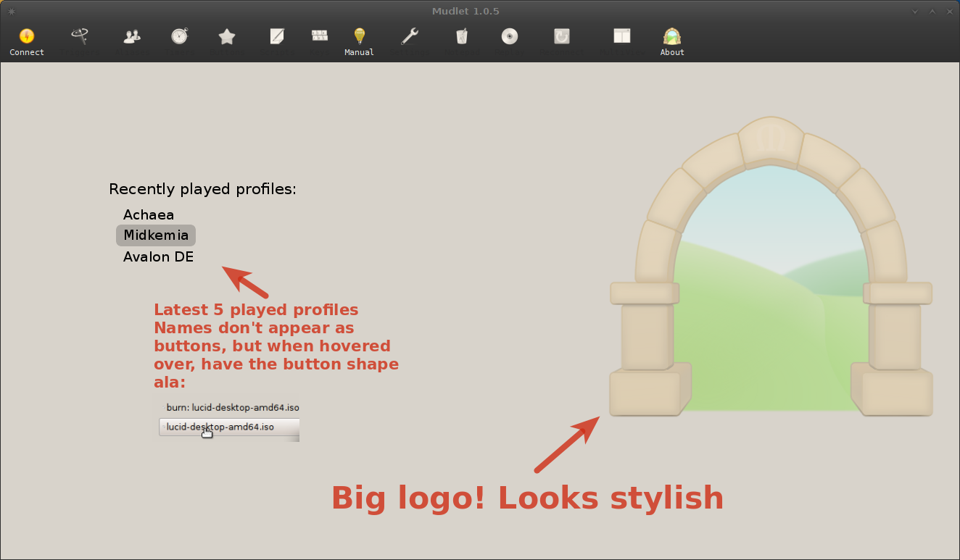Maximize the Mudlet window
The image size is (960, 560).
click(x=932, y=12)
